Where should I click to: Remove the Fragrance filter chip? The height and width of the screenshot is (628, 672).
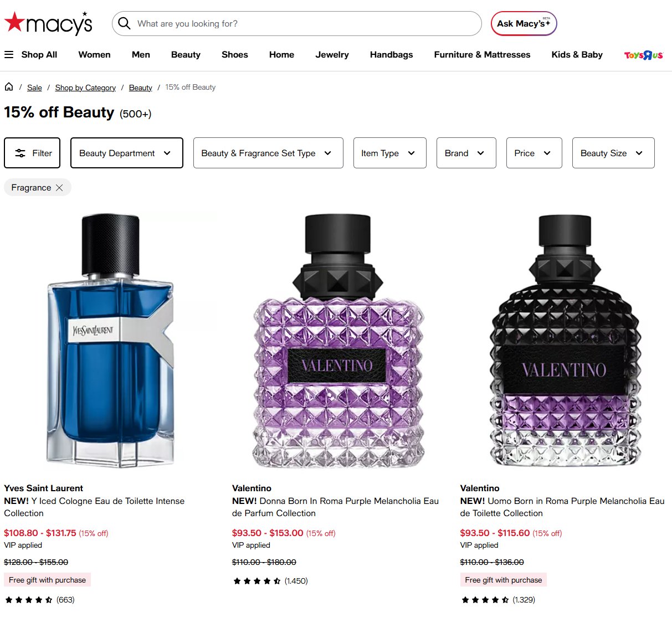pyautogui.click(x=59, y=188)
